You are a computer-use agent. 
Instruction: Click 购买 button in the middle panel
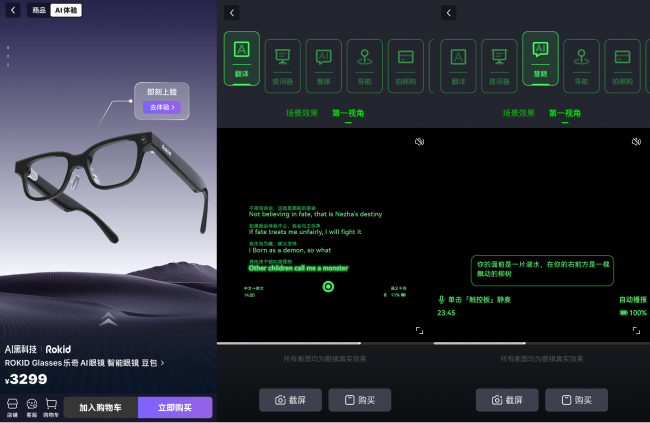360,400
